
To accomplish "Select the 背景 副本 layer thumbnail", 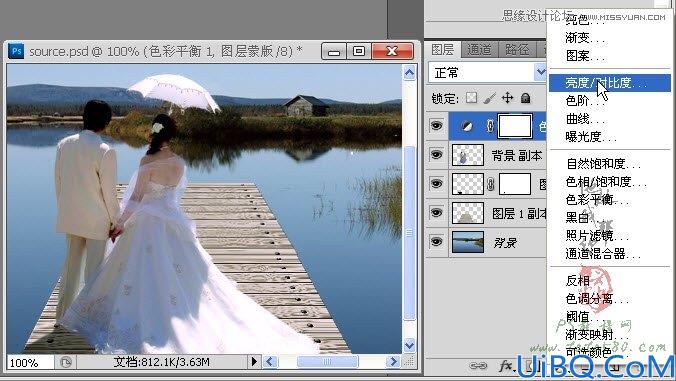I will point(468,155).
